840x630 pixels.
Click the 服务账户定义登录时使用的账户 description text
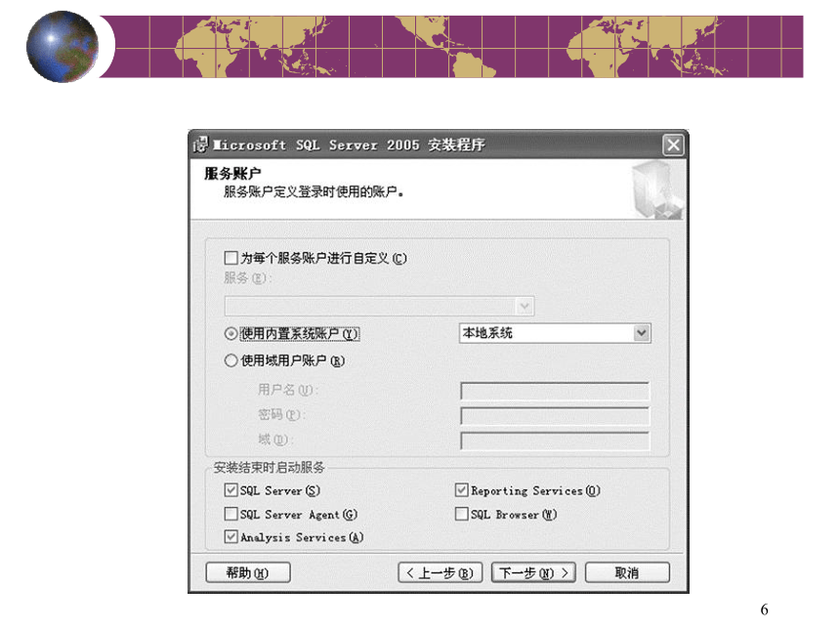314,191
